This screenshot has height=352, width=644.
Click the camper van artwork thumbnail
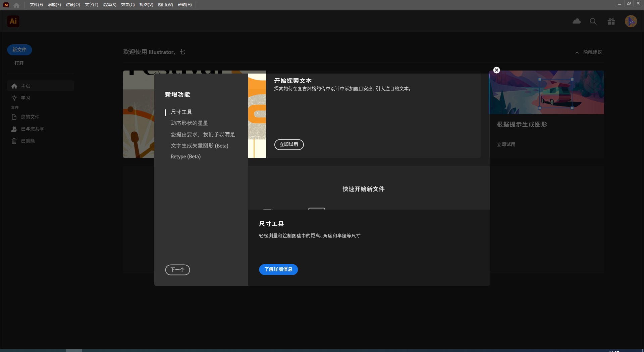click(546, 92)
